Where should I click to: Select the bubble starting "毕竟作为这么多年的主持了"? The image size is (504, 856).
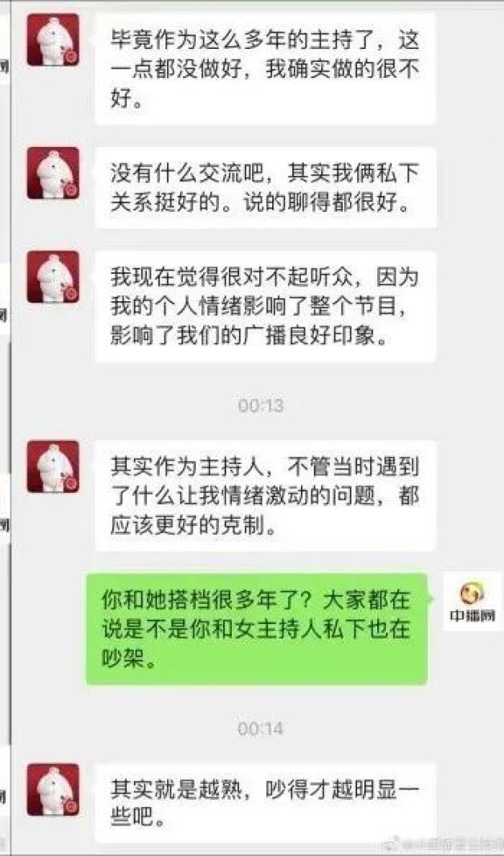[x=265, y=69]
